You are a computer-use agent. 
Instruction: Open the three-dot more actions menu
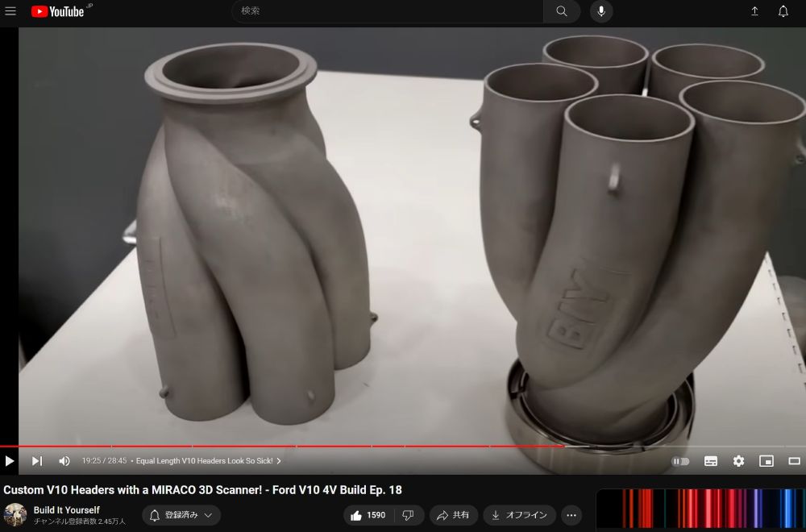coord(571,515)
